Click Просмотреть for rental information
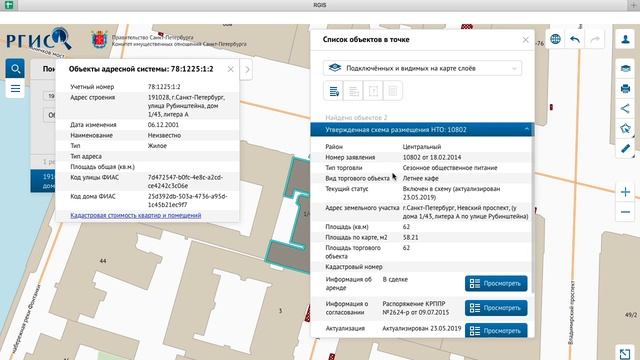This screenshot has height=360, width=640. click(496, 283)
